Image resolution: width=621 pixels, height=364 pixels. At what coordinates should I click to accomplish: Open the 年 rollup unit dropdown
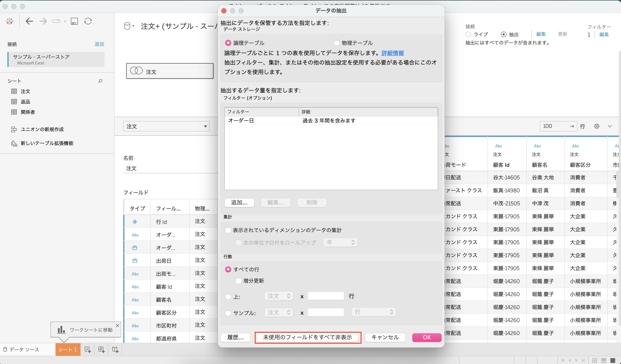[x=340, y=242]
